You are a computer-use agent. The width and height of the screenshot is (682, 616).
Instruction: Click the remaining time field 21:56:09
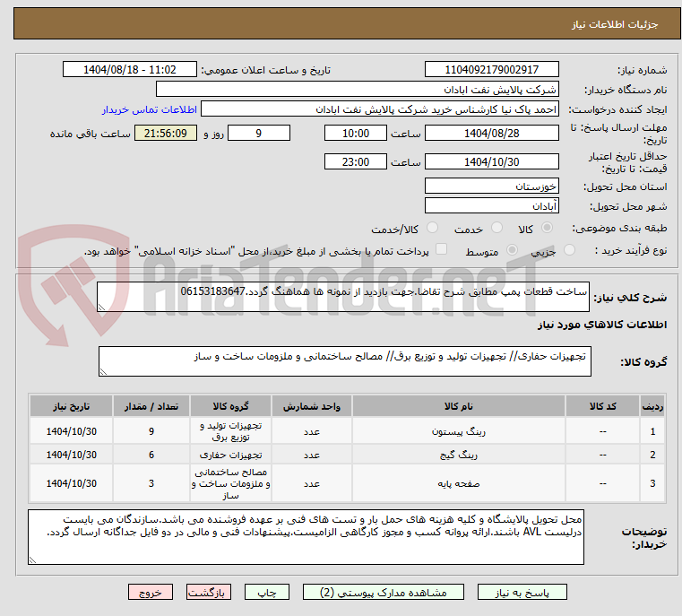click(166, 133)
